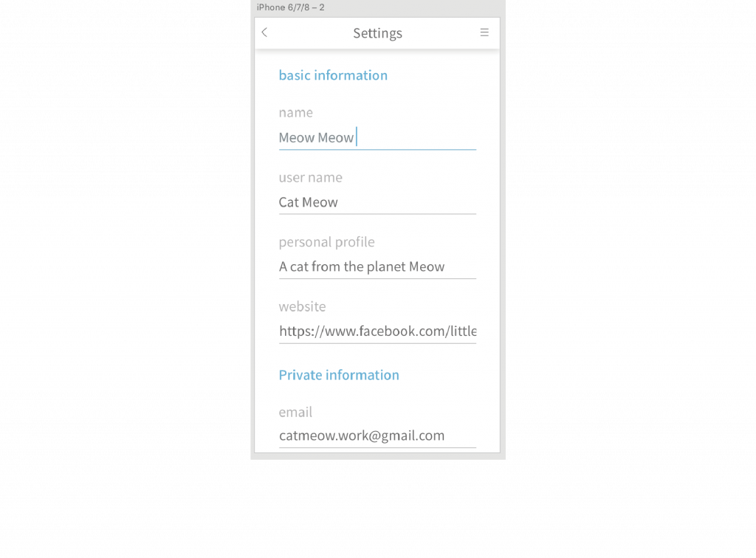Tap the back arrow icon
The image size is (756, 558).
(x=264, y=32)
